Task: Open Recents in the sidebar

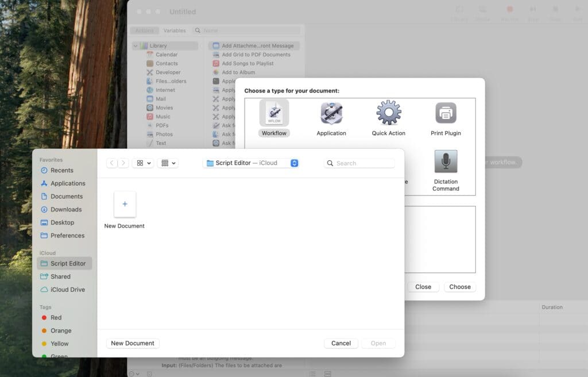Action: (61, 170)
